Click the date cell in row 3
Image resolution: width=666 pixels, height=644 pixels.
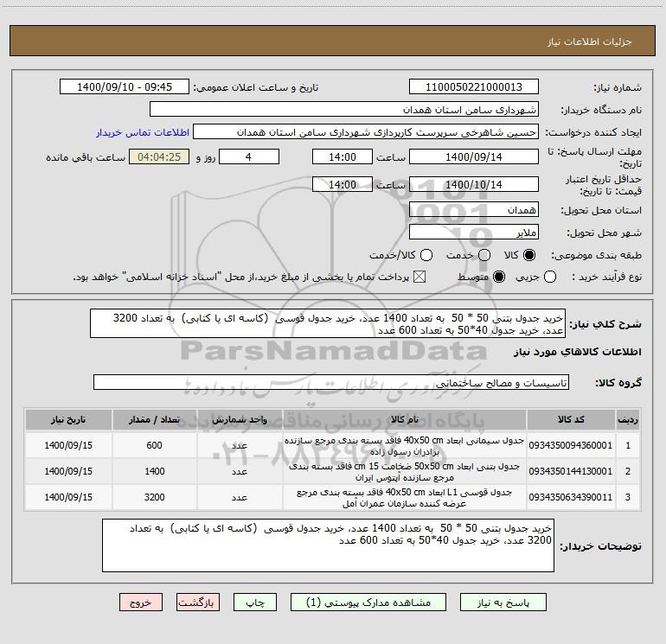[68, 497]
